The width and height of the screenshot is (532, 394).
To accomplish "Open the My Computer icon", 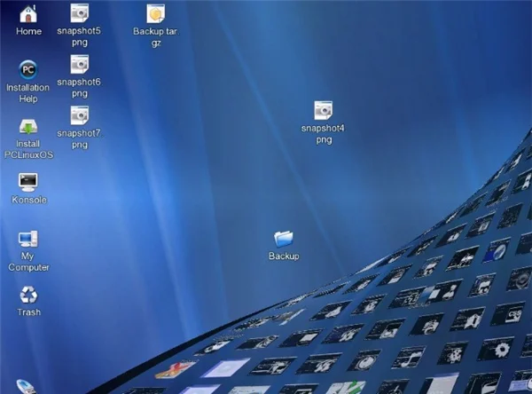I will coord(28,239).
